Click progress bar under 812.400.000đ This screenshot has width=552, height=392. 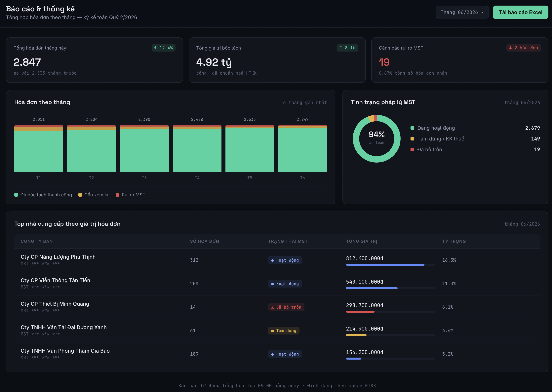(390, 265)
